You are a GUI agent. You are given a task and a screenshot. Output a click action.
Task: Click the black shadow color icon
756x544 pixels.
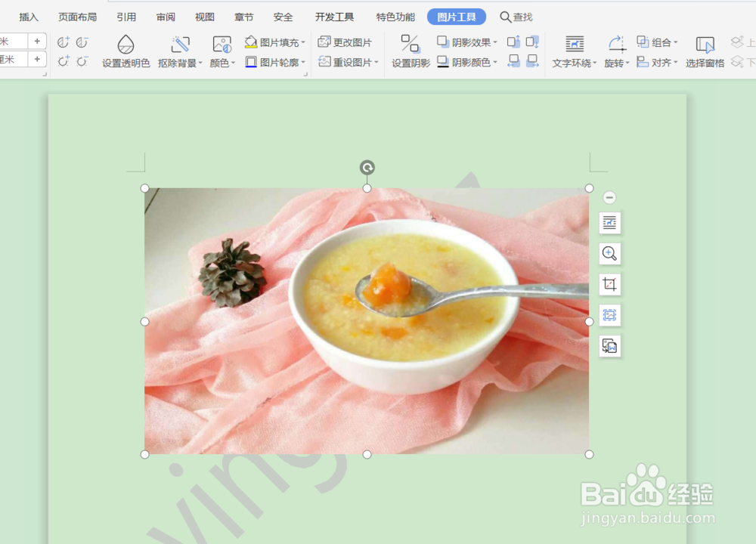coord(443,62)
